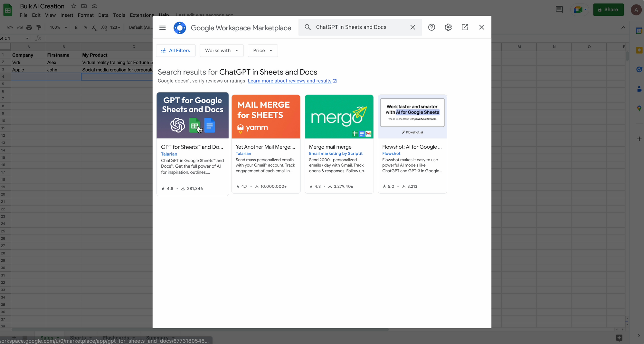Open Learn more about reviews and results
The width and height of the screenshot is (644, 344).
click(292, 81)
